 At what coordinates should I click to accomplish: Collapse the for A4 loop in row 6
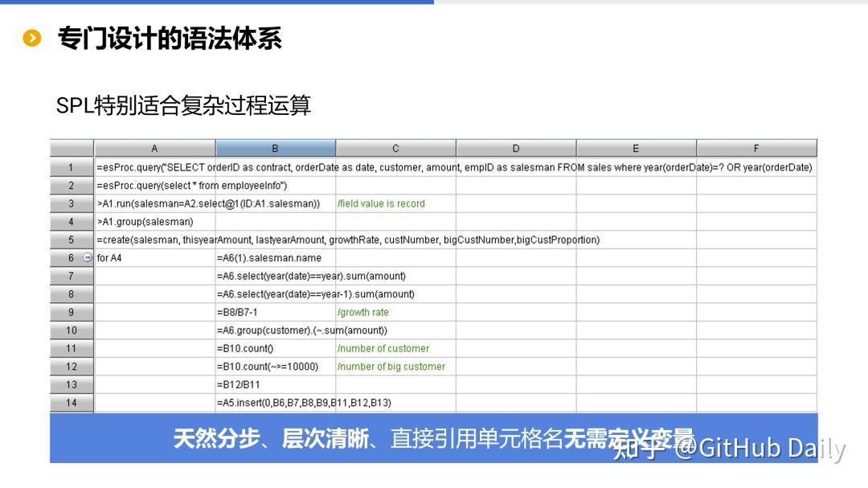(88, 257)
